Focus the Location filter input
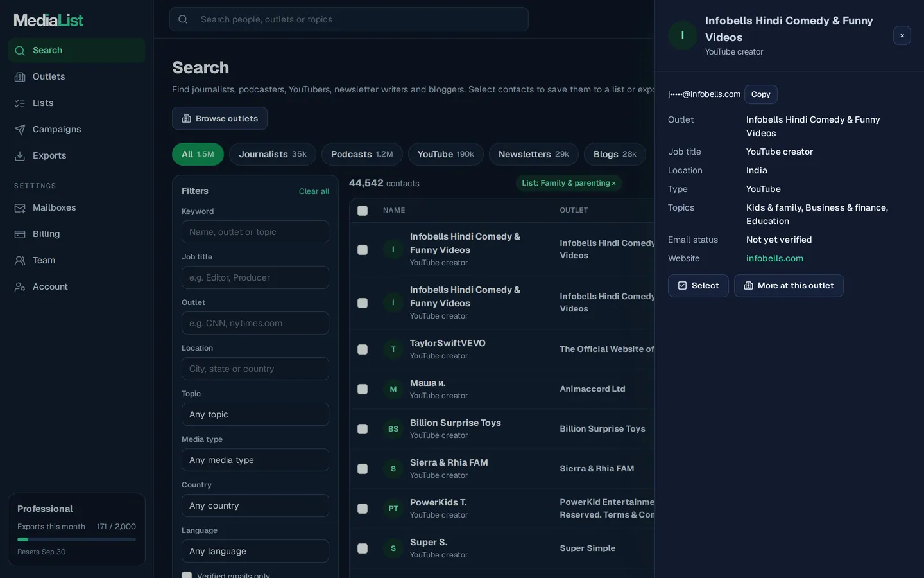 coord(255,369)
